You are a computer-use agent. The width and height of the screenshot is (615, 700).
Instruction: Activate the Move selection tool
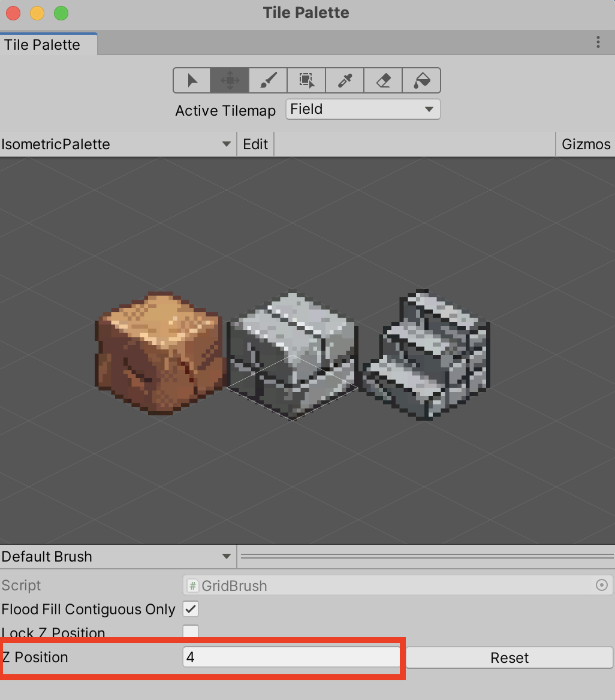click(230, 80)
